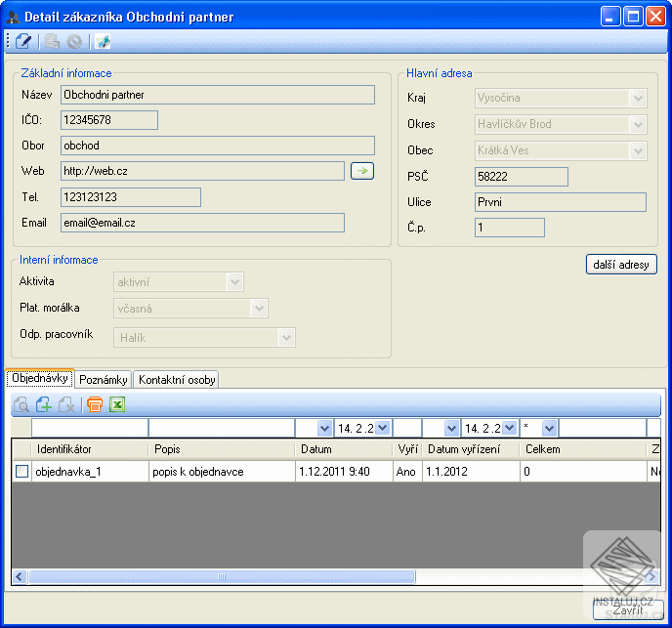The width and height of the screenshot is (672, 628).
Task: Click the delete order icon
Action: (66, 404)
